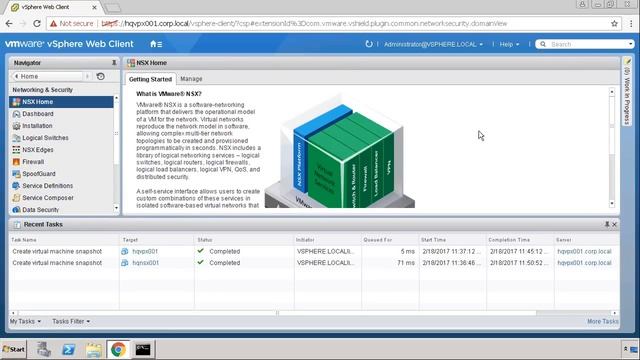Click the SpoofGuard icon
The image size is (640, 360).
[16, 174]
